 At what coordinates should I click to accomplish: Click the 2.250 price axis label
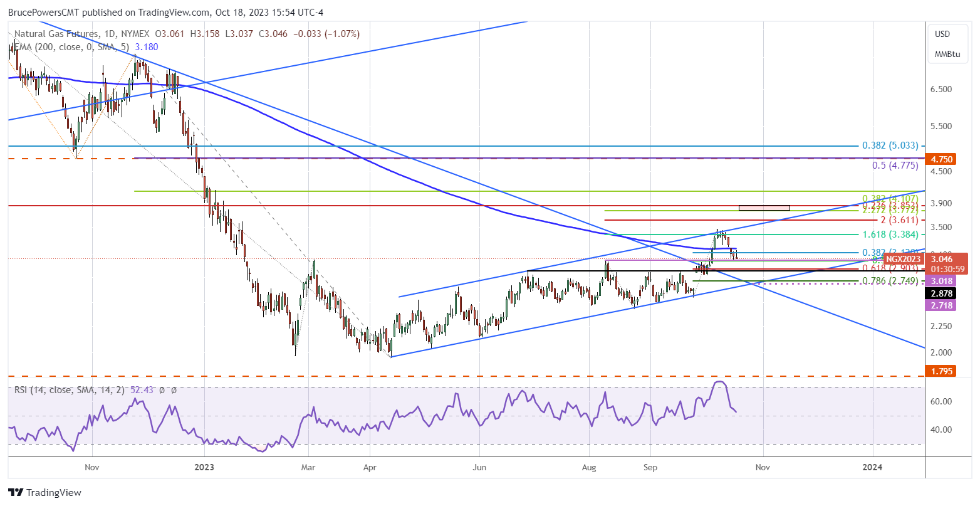tap(942, 326)
